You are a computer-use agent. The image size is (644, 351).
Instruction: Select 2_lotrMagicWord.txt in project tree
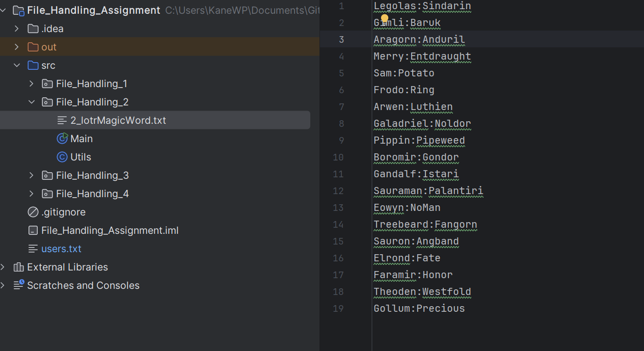pyautogui.click(x=118, y=120)
